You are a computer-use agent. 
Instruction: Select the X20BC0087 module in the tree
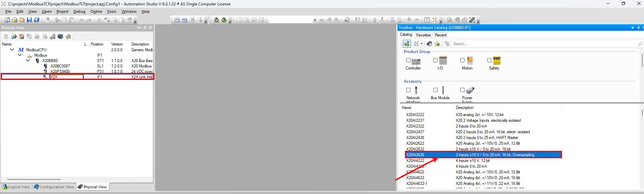coord(60,66)
